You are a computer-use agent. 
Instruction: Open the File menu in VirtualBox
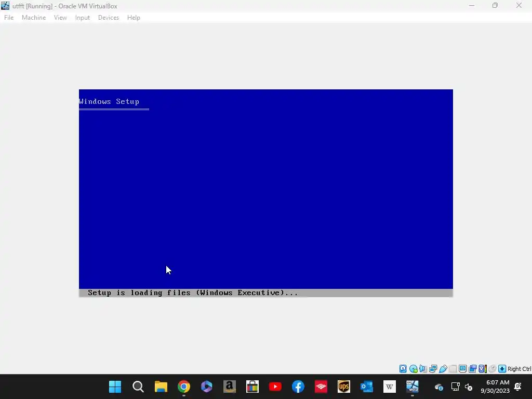click(9, 18)
